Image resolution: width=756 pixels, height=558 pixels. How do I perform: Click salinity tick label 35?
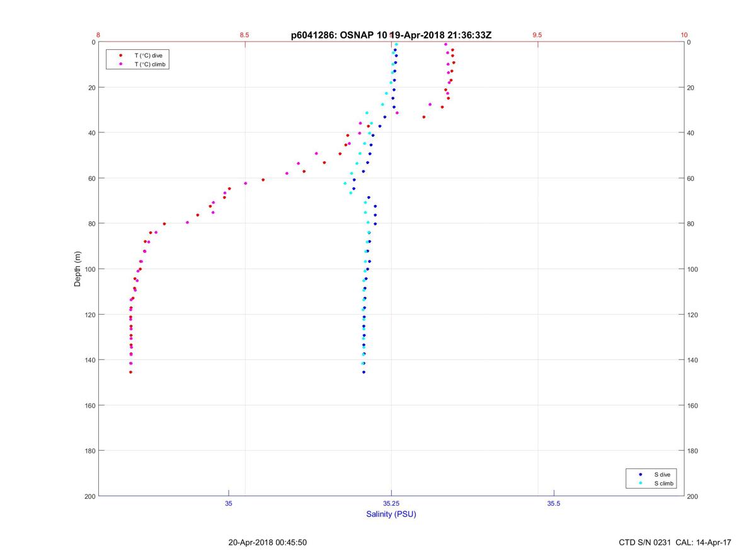229,503
